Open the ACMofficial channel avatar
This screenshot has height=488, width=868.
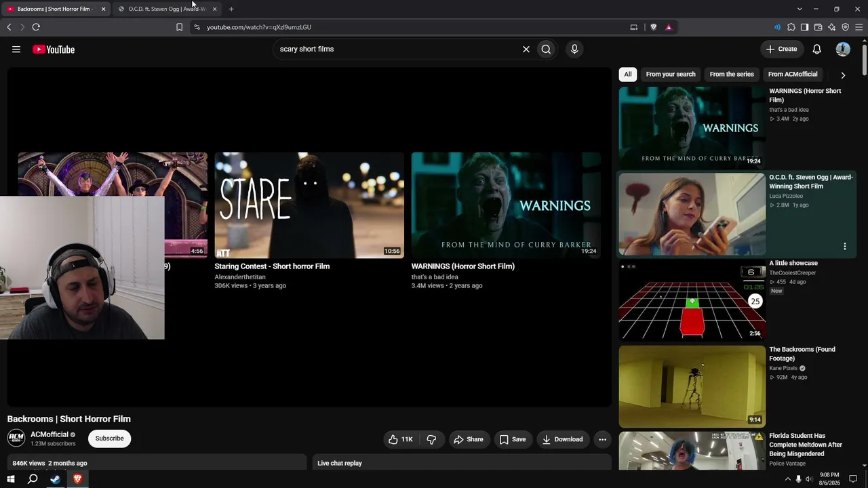[x=16, y=438]
